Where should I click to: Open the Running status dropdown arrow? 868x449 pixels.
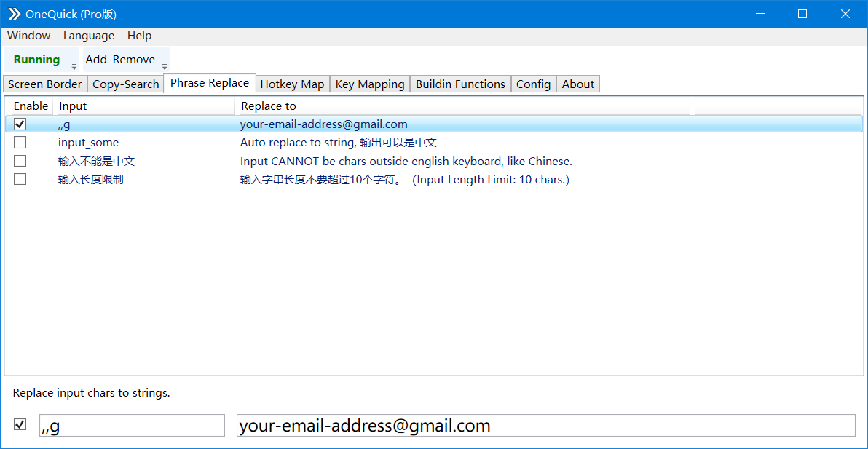coord(73,66)
